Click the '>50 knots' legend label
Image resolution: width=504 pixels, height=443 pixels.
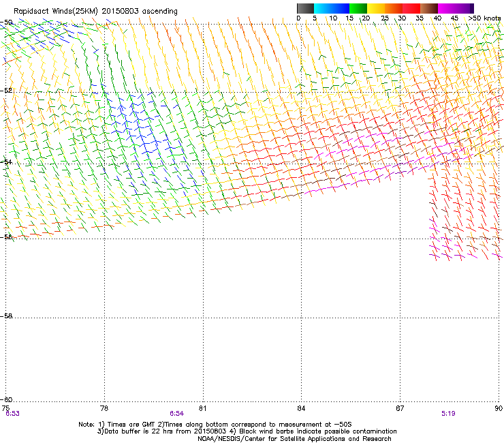click(x=484, y=18)
